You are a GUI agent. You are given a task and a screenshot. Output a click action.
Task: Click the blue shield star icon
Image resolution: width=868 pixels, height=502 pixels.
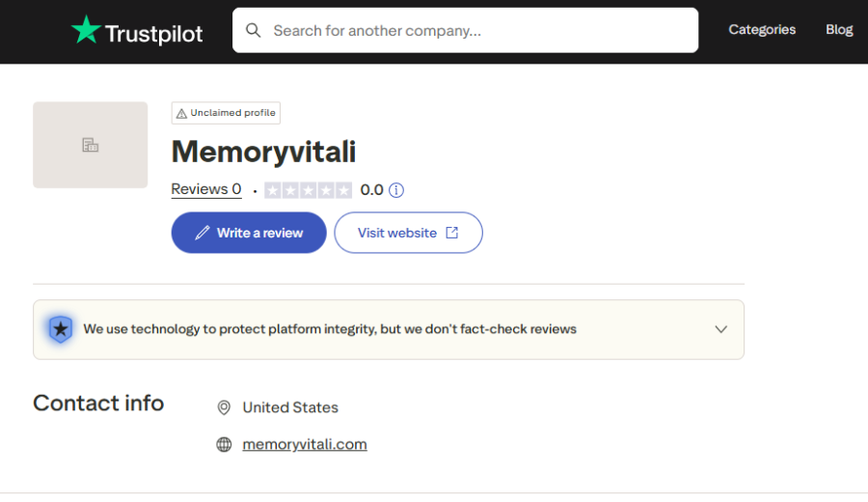pos(61,329)
